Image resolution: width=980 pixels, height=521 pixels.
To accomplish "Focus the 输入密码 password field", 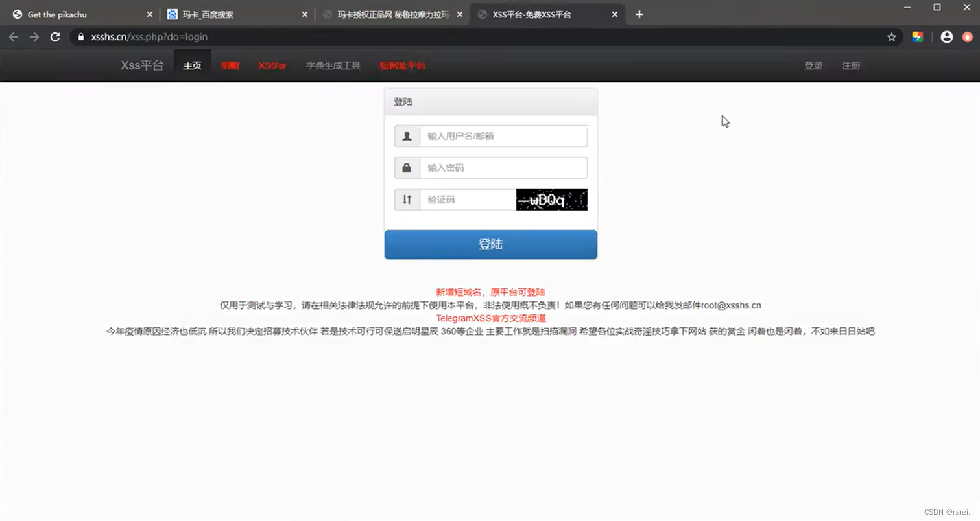I will [x=503, y=168].
